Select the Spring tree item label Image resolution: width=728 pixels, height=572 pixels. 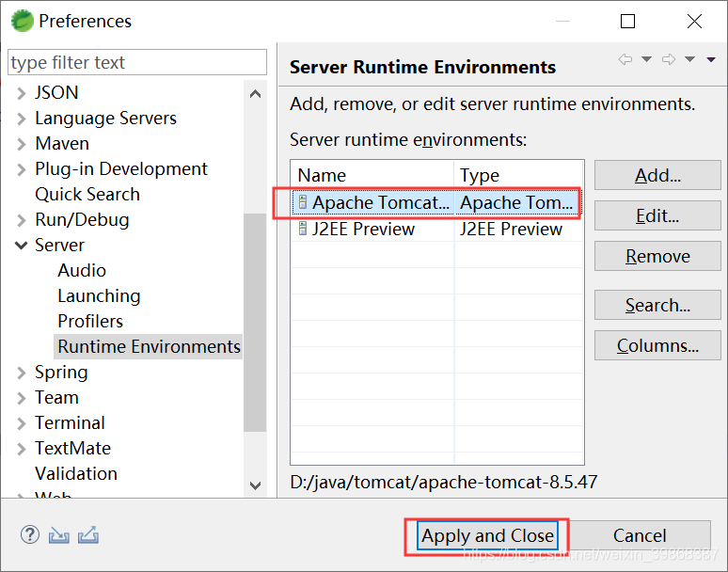(x=61, y=373)
